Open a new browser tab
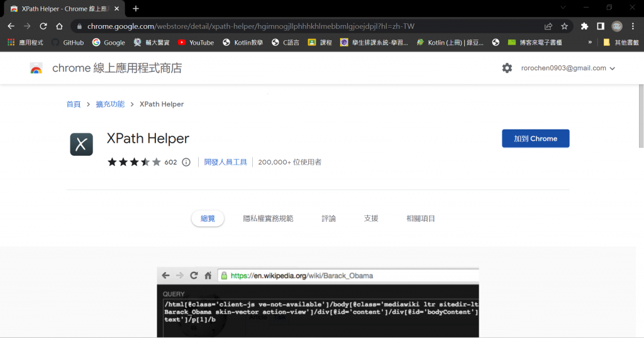The height and width of the screenshot is (338, 644). point(136,9)
